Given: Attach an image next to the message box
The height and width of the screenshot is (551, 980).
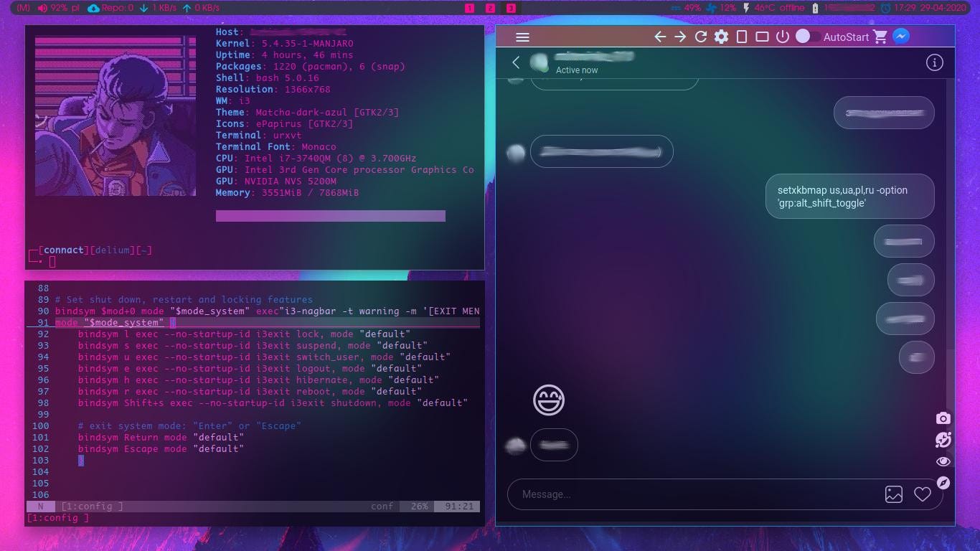Looking at the screenshot, I should 894,494.
